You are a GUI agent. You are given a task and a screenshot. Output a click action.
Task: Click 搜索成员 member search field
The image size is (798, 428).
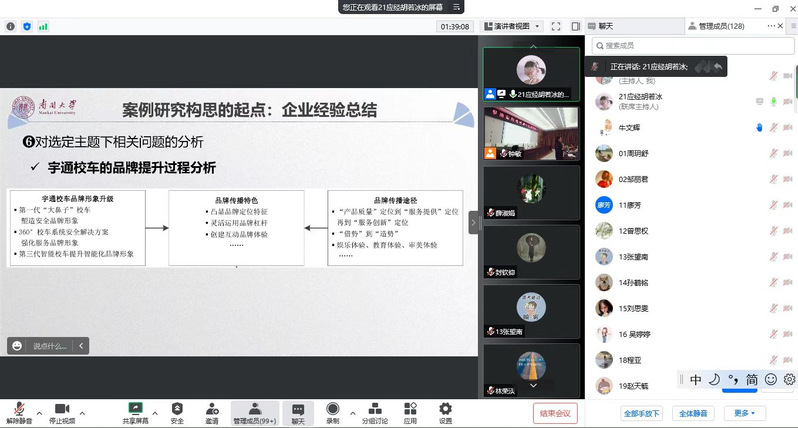[x=690, y=45]
